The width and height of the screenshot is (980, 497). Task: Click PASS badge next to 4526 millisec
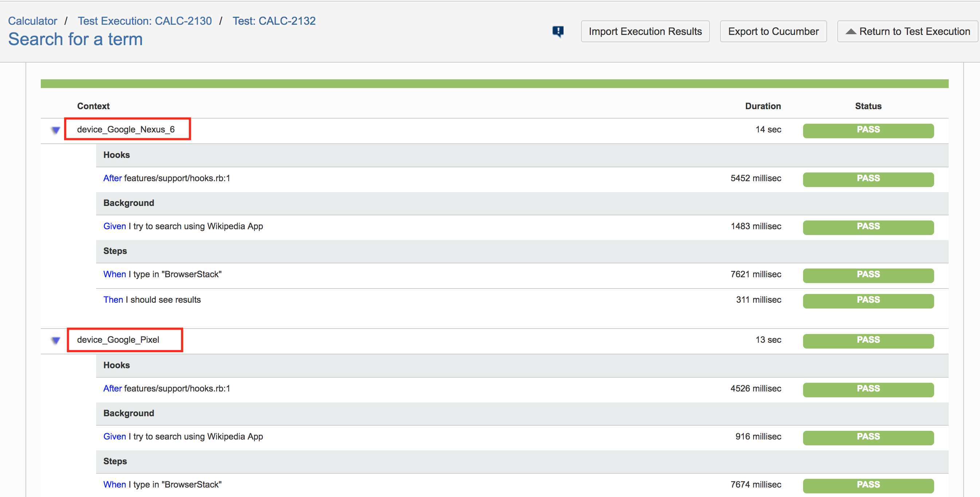coord(868,389)
